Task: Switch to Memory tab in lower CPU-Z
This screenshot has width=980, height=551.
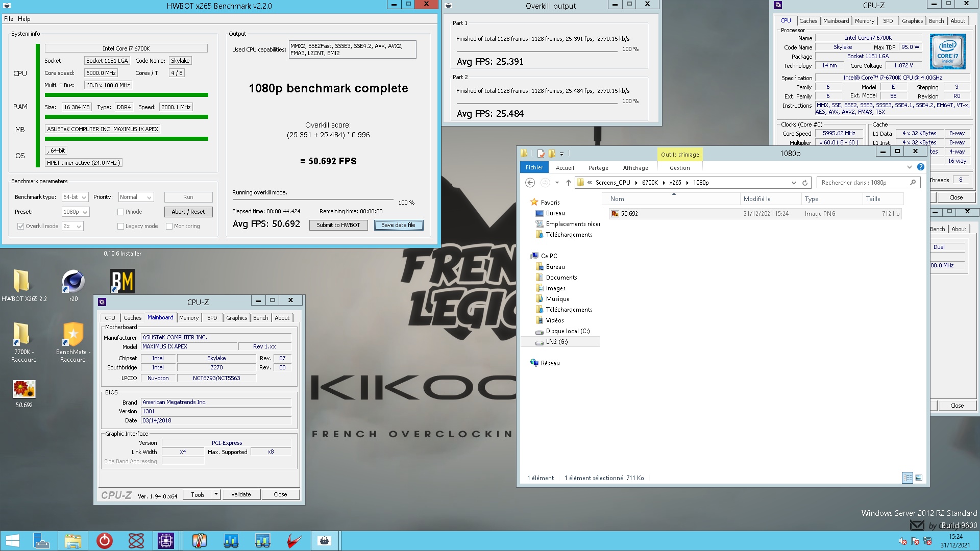Action: coord(189,318)
